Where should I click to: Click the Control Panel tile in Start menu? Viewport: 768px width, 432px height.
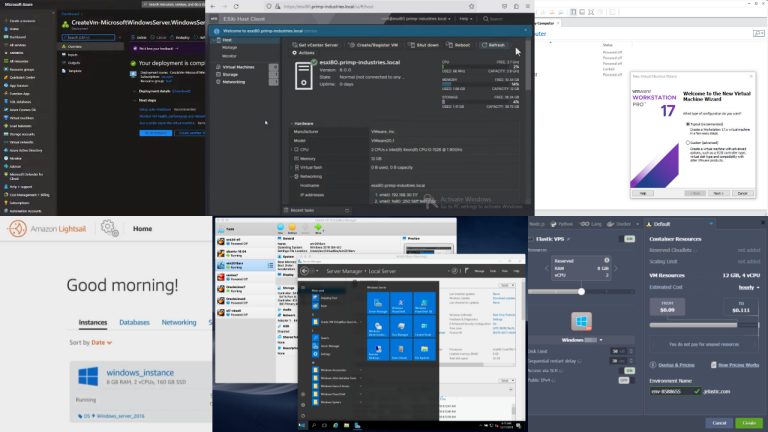[424, 326]
